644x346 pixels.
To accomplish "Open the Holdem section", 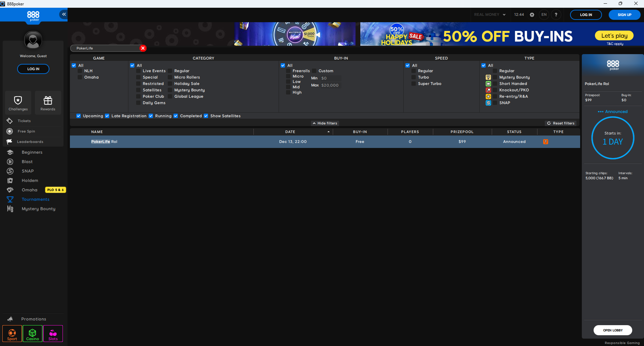I will coord(30,180).
